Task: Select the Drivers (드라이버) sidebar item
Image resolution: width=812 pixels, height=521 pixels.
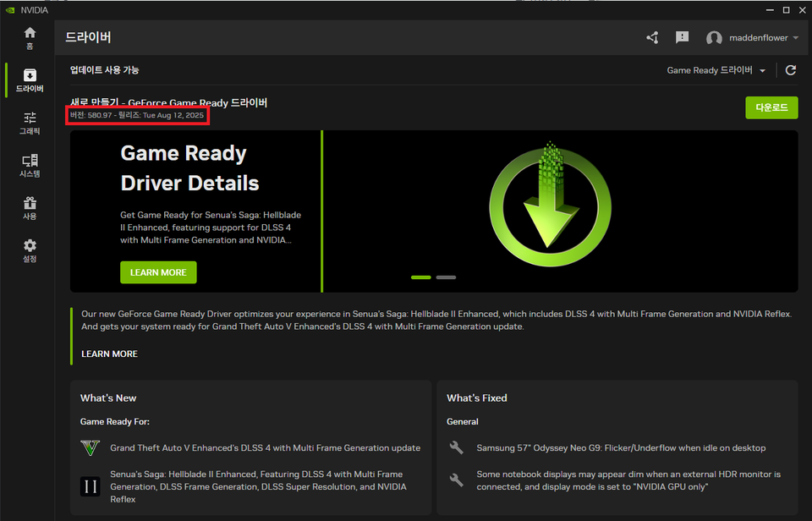Action: [x=30, y=80]
